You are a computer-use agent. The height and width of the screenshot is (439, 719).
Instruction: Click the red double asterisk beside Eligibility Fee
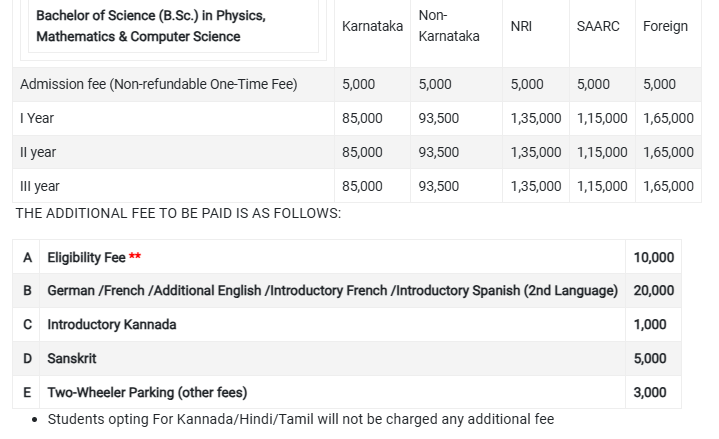click(135, 257)
